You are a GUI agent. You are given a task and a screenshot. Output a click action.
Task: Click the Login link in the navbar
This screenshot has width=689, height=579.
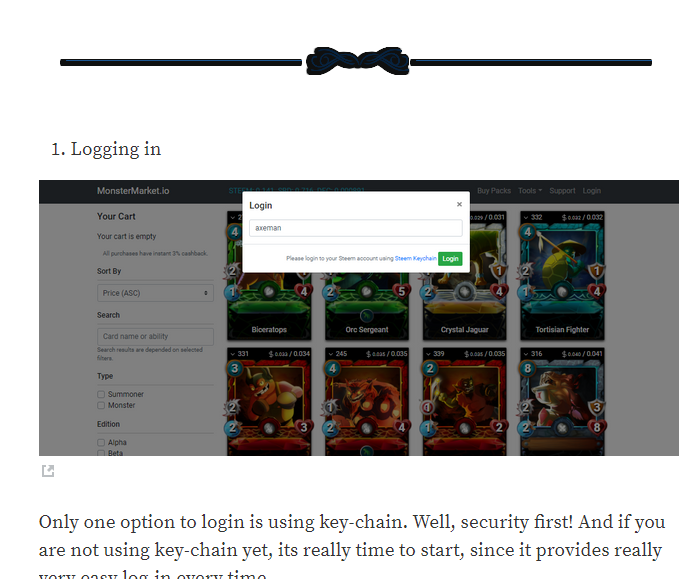[591, 191]
